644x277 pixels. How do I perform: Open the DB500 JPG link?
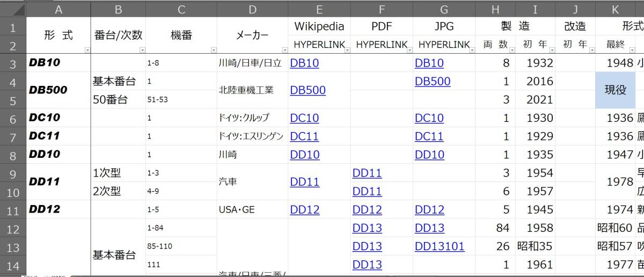point(433,81)
